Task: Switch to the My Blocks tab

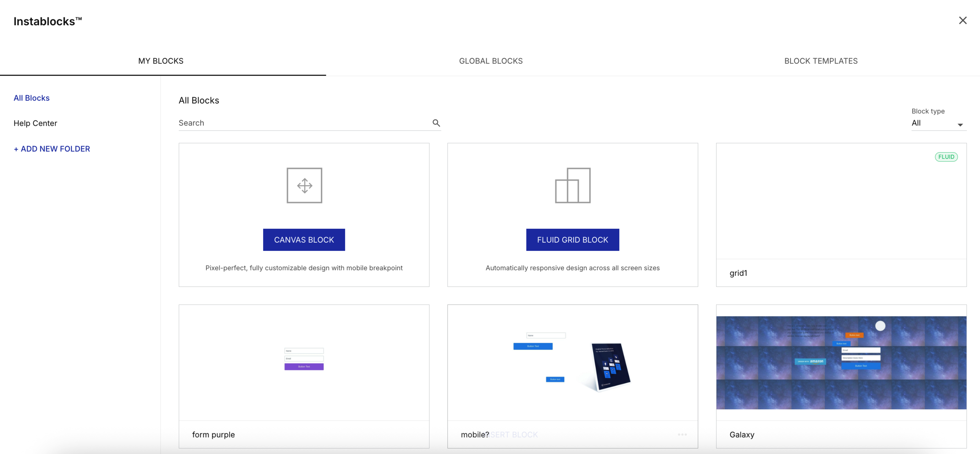Action: point(161,61)
